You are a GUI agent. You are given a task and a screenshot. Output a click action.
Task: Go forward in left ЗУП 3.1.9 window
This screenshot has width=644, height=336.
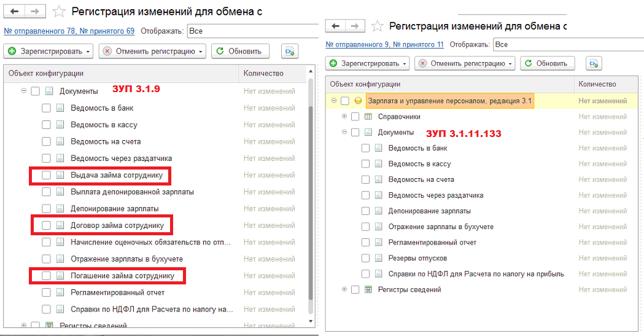(36, 12)
